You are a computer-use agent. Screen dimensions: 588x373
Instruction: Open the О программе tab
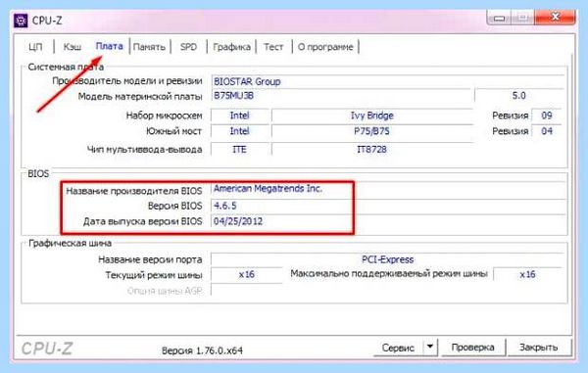pos(325,47)
